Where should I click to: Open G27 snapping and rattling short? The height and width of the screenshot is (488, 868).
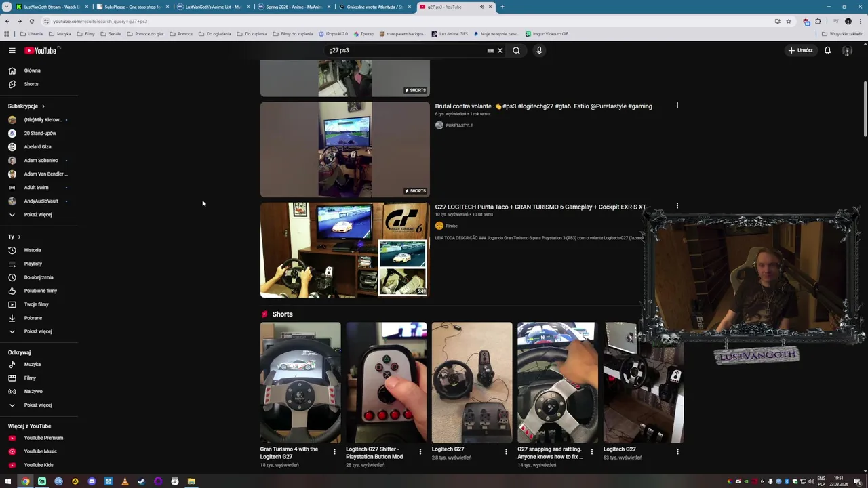[x=557, y=382]
